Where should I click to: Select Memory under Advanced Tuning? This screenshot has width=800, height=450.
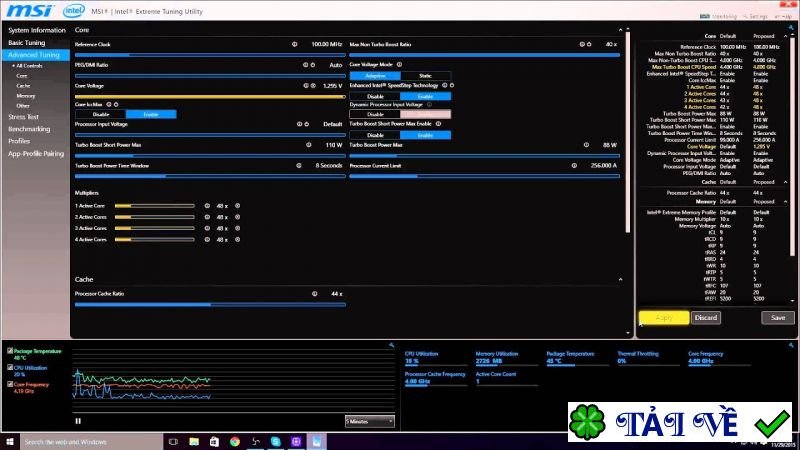click(26, 96)
